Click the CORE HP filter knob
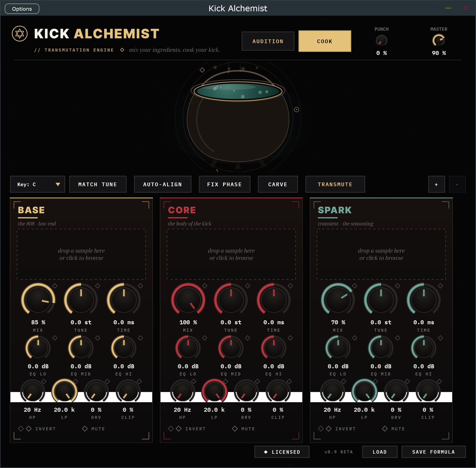This screenshot has width=476, height=468. click(182, 392)
